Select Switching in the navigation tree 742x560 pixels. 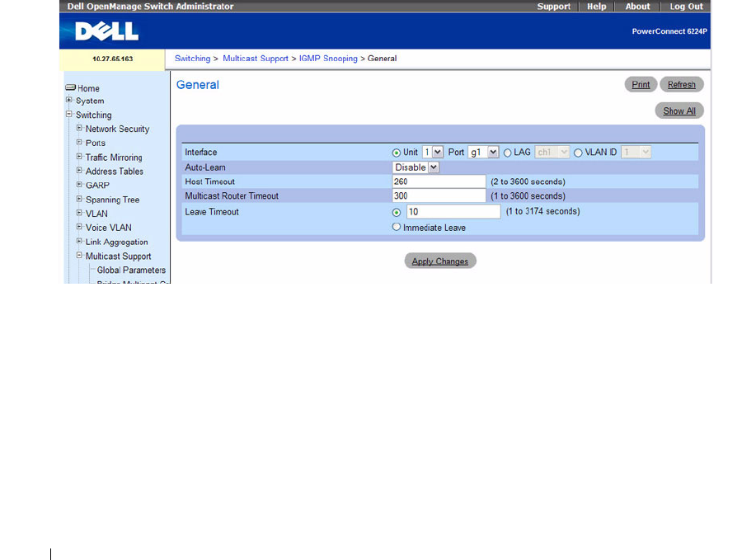[94, 115]
